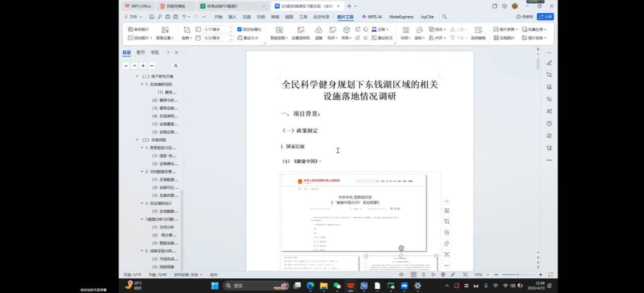This screenshot has height=293, width=644.
Task: Toggle the 锁定纵横比 lock aspect ratio checkbox
Action: point(240,30)
